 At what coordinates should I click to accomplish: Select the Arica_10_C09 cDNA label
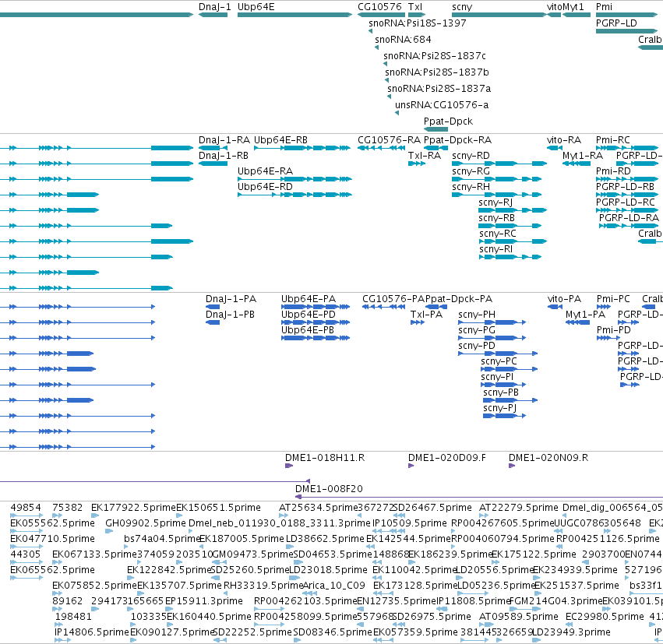(334, 586)
